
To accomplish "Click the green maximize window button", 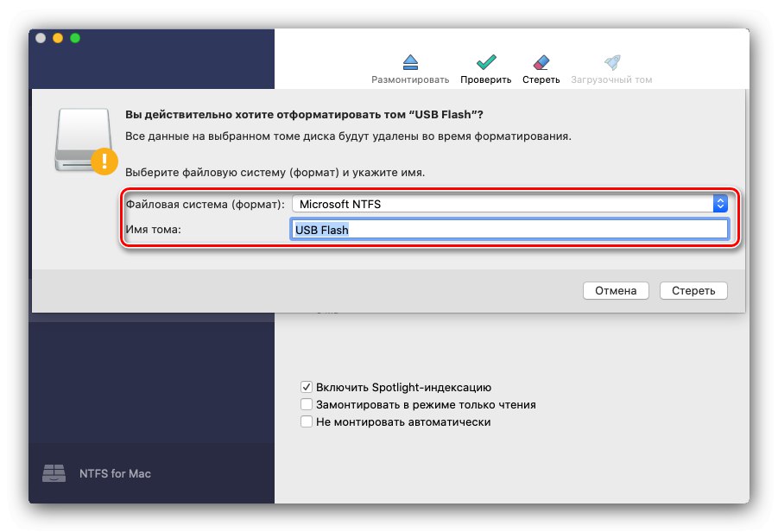I will 75,38.
